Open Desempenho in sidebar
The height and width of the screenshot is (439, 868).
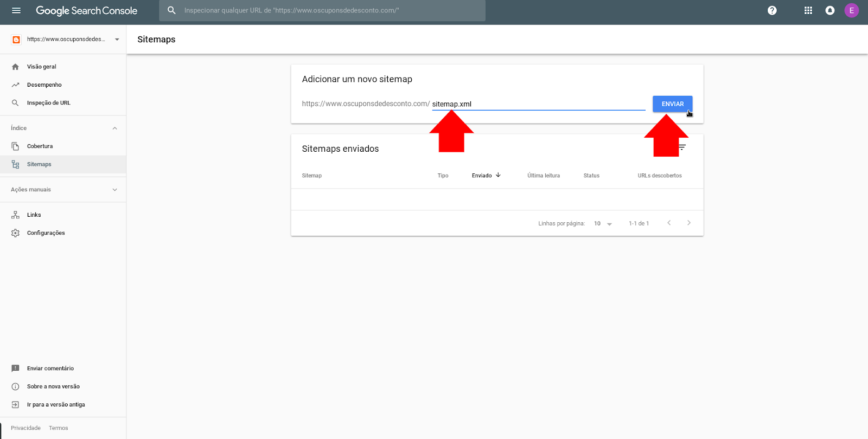click(63, 85)
